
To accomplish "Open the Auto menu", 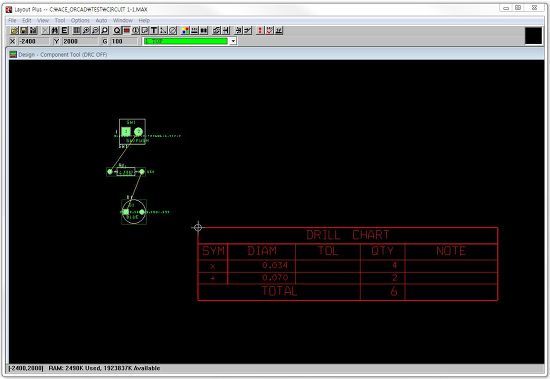I will click(x=101, y=20).
